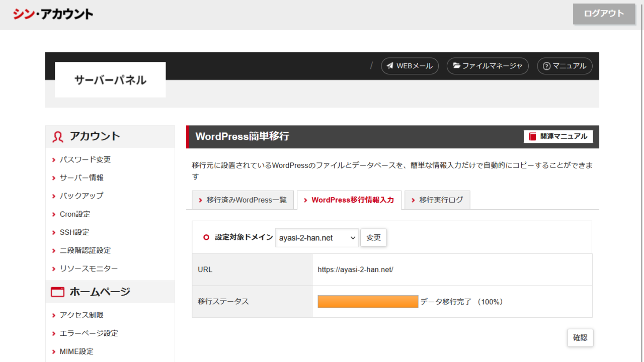Click the 変更 button
The image size is (644, 362).
click(x=374, y=238)
